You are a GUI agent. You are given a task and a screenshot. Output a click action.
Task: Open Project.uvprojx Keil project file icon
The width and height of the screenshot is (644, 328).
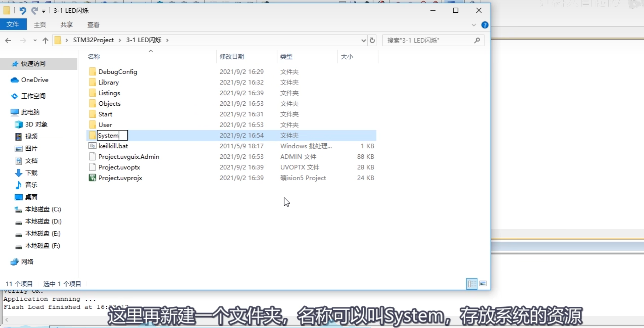coord(92,178)
